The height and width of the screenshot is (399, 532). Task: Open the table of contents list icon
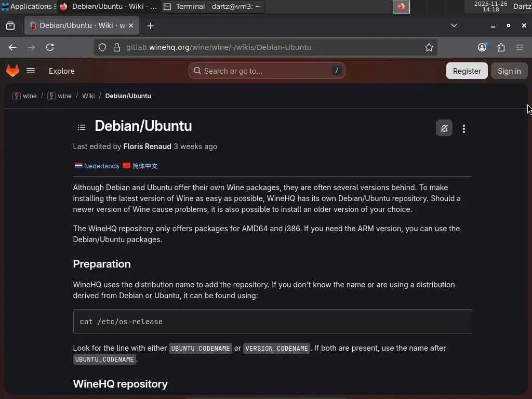pyautogui.click(x=82, y=128)
